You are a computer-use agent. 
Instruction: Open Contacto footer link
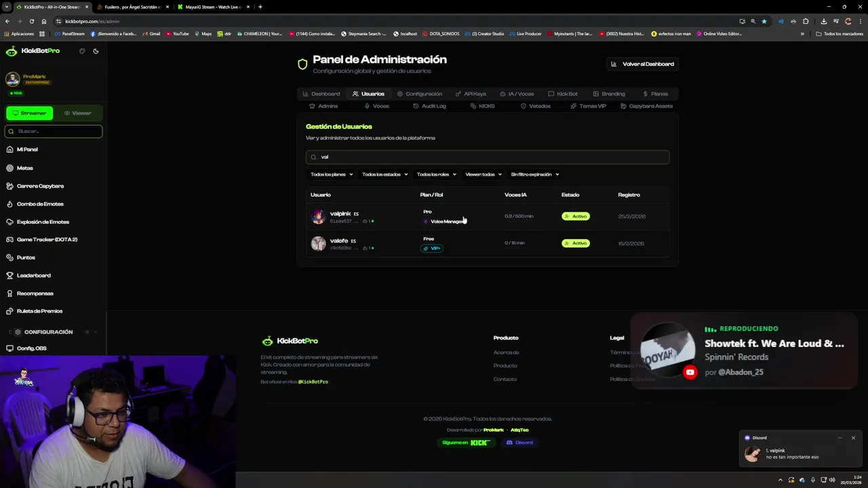(505, 379)
